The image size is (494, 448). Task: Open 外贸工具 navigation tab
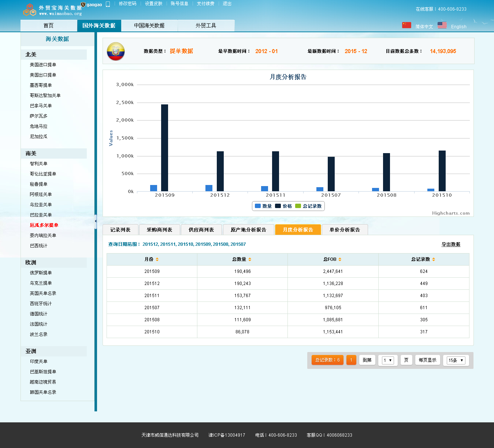(206, 26)
